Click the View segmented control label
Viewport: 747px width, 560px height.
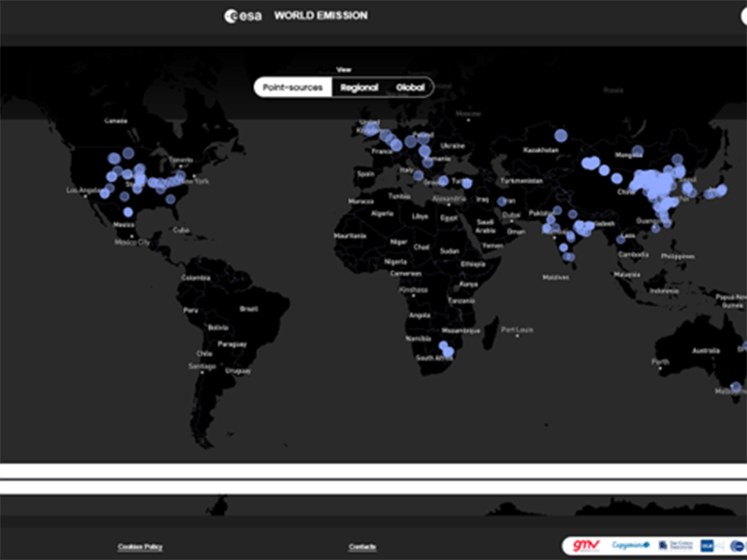pos(345,69)
